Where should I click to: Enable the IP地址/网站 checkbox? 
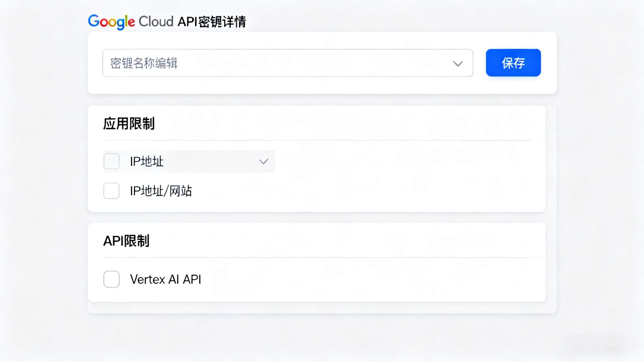click(112, 191)
